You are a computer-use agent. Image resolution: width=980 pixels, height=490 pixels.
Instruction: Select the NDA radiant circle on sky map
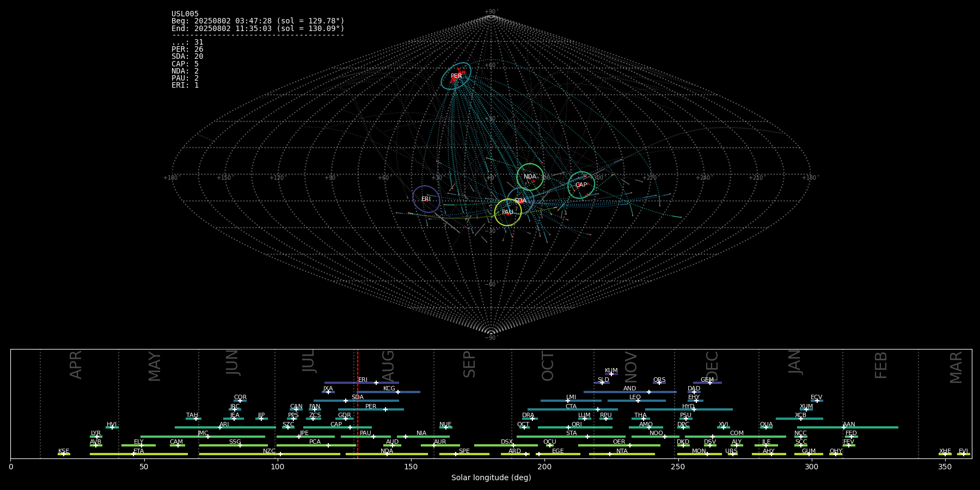click(530, 177)
